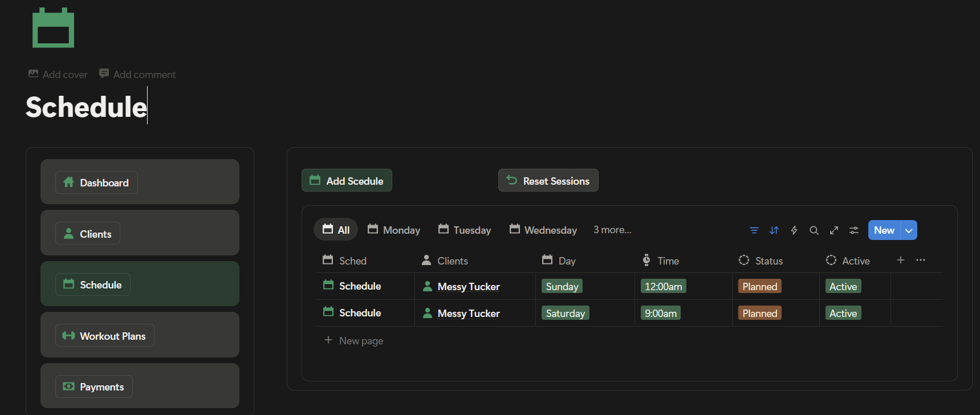This screenshot has height=415, width=980.
Task: Click Add cover
Action: coord(58,74)
